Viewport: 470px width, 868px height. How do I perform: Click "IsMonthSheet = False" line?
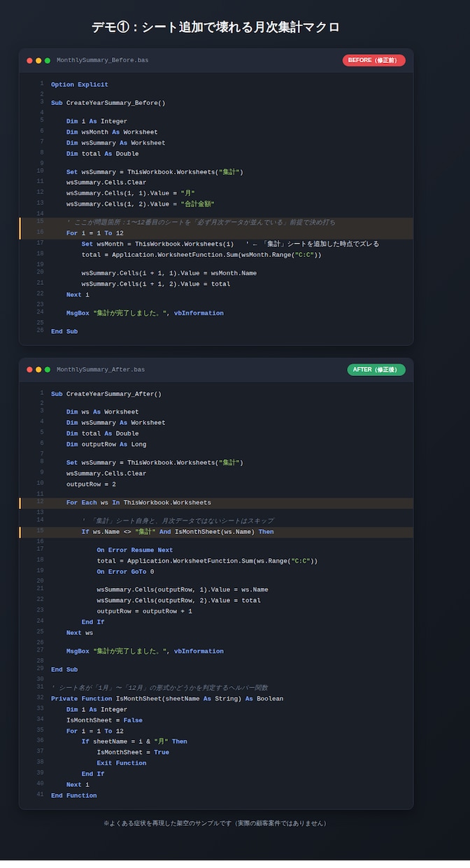click(104, 720)
